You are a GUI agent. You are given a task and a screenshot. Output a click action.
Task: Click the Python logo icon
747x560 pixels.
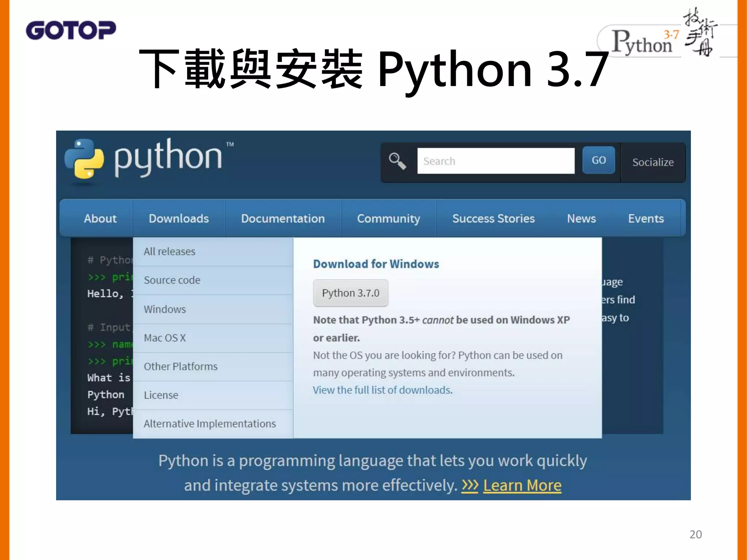click(84, 159)
